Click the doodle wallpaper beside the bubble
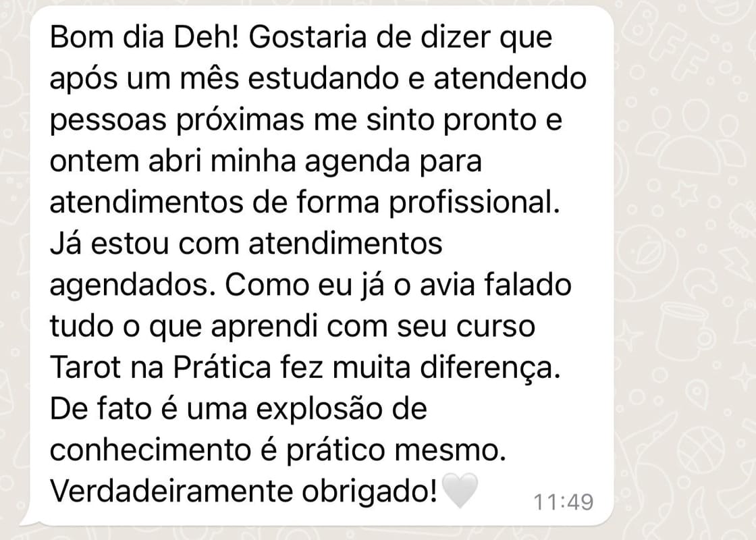 (684, 270)
